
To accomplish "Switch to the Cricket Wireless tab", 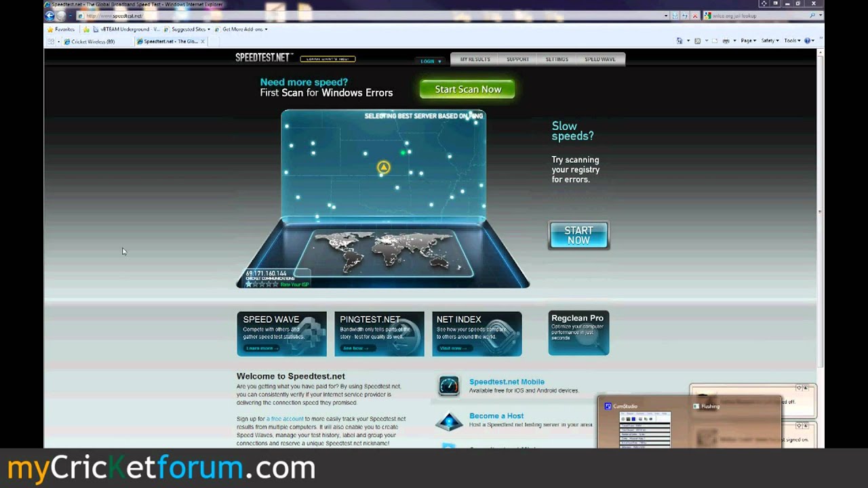I will pyautogui.click(x=97, y=41).
